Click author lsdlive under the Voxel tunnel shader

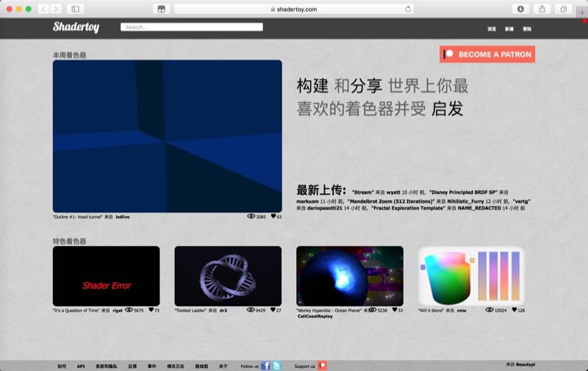(x=123, y=217)
